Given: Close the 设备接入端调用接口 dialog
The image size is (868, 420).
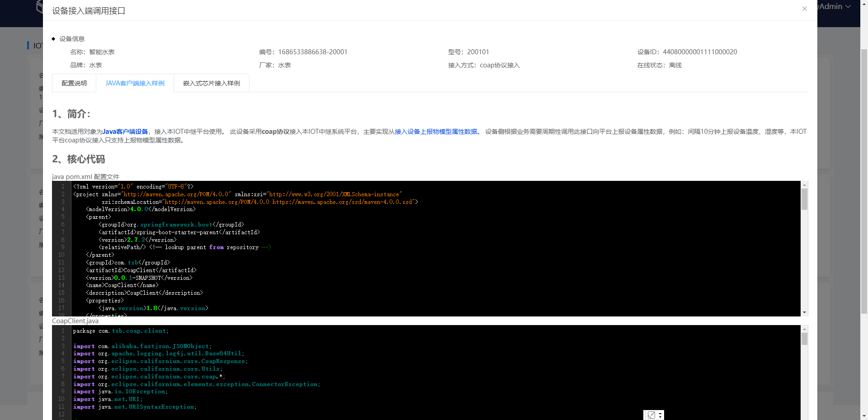Looking at the screenshot, I should tap(805, 9).
